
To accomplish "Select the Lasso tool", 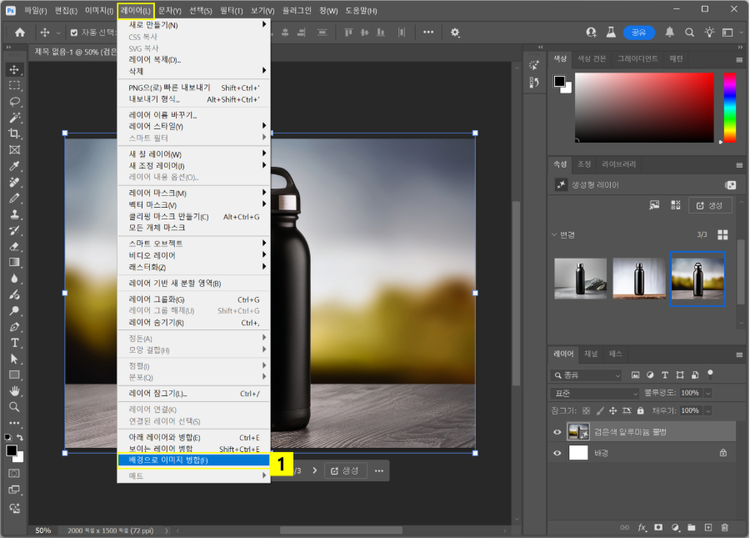I will coord(15,101).
